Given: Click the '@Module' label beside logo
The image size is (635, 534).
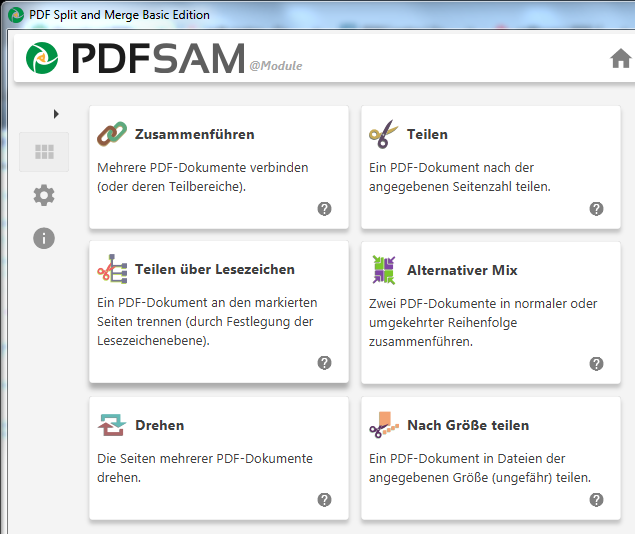Looking at the screenshot, I should coord(276,66).
